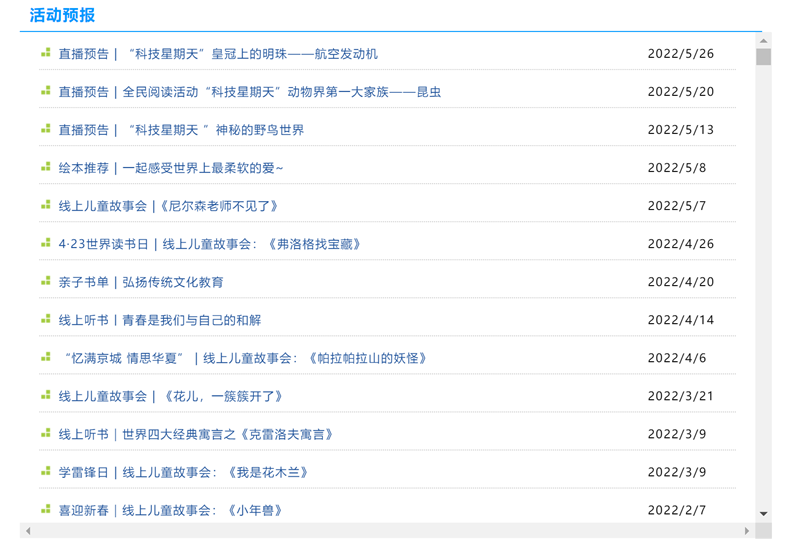800x539 pixels.
Task: Click bullet icon beside 喜迎新春 entry
Action: point(46,510)
